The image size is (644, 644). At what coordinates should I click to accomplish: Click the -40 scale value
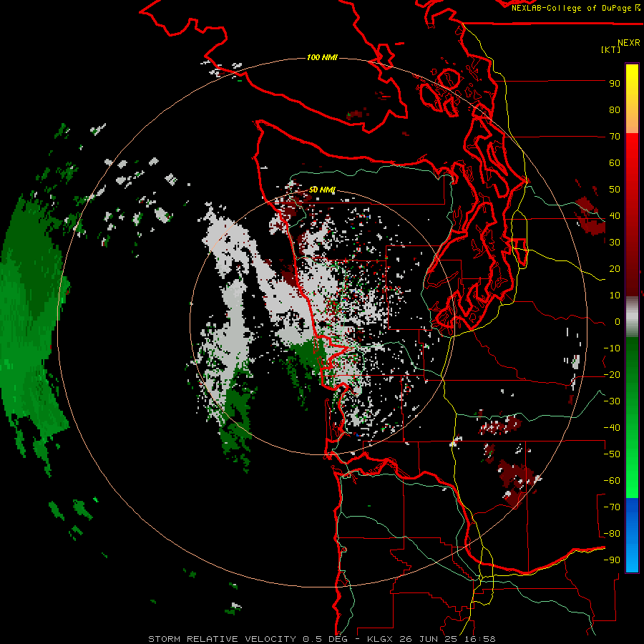click(612, 428)
